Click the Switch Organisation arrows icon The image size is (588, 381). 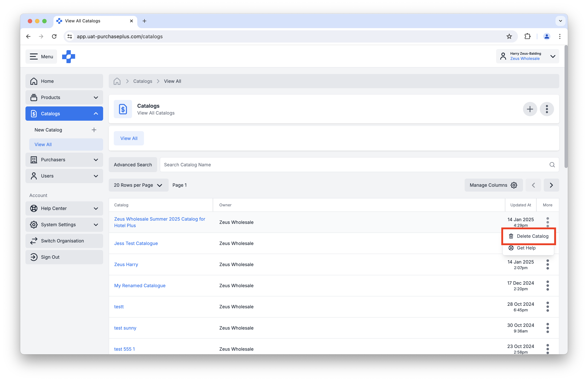point(34,241)
